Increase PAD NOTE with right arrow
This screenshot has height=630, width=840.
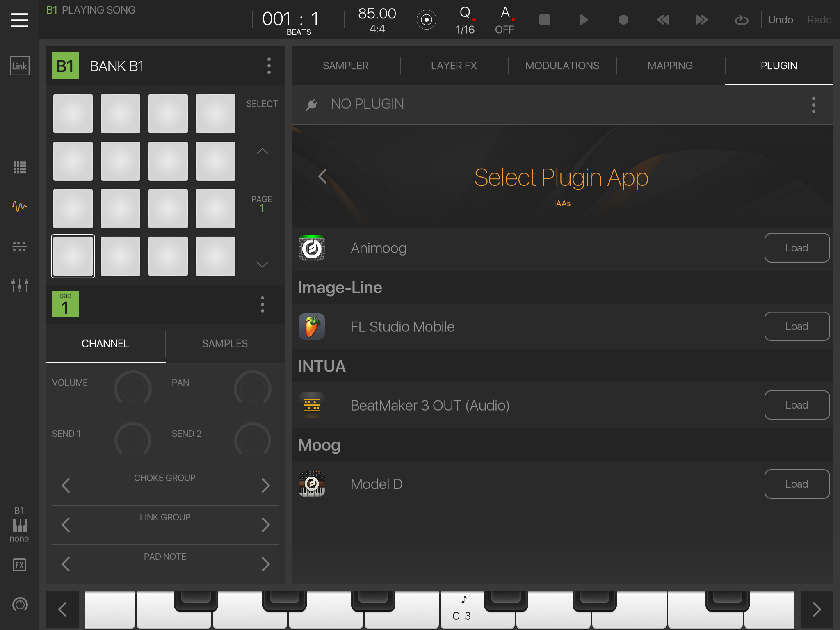pyautogui.click(x=266, y=564)
